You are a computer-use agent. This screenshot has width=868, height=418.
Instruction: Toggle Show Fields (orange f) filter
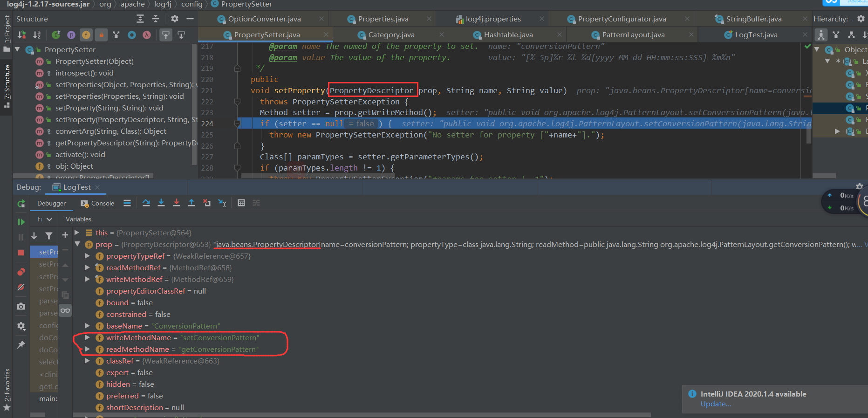[86, 34]
